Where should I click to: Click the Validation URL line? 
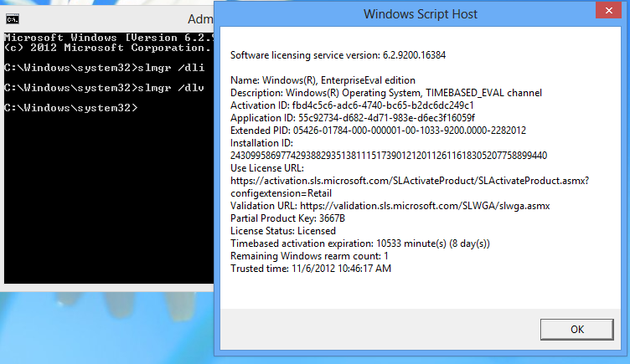click(x=390, y=206)
